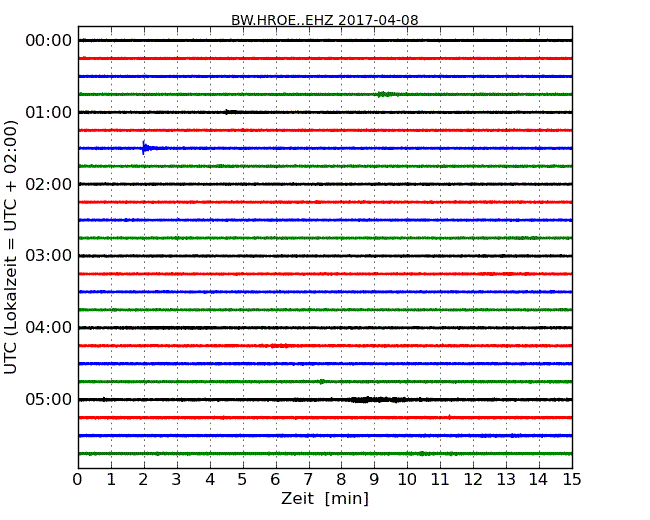Click the x-axis tick label 13
The height and width of the screenshot is (520, 650).
click(506, 480)
